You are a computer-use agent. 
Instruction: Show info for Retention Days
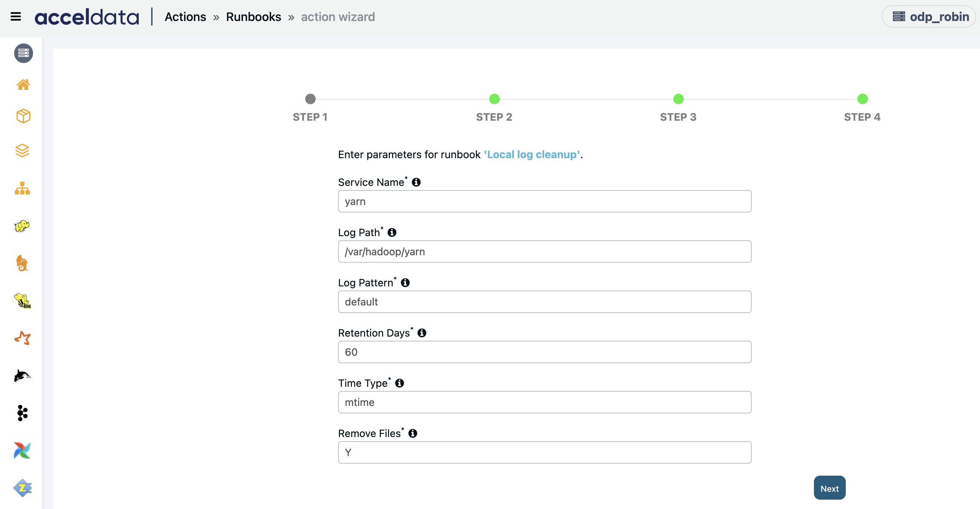pyautogui.click(x=421, y=333)
